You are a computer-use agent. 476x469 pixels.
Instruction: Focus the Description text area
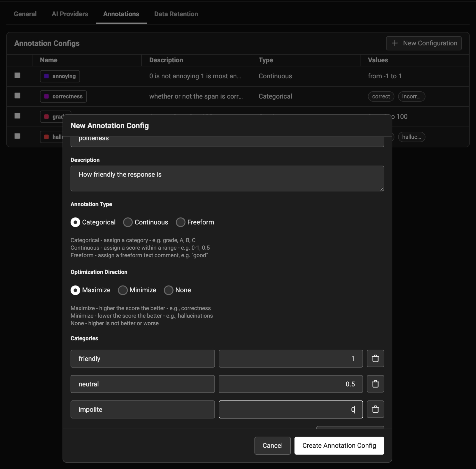(227, 178)
